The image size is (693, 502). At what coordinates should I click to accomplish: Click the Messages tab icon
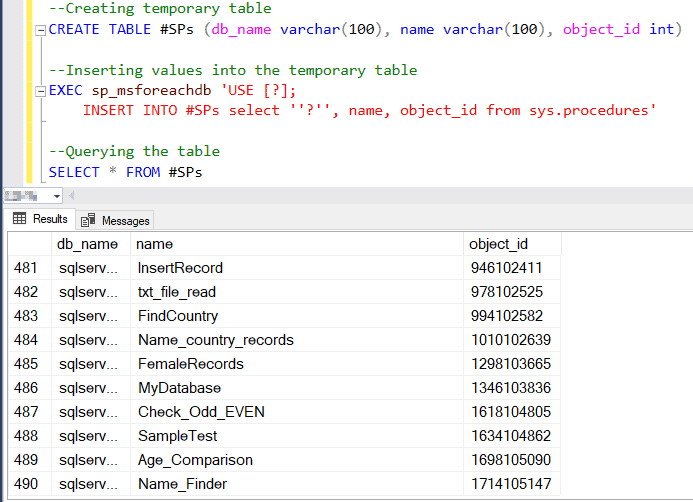point(88,220)
